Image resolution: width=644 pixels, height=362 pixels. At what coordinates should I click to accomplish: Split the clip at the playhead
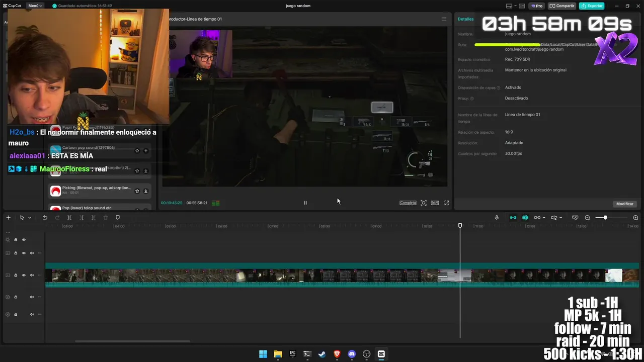[69, 218]
